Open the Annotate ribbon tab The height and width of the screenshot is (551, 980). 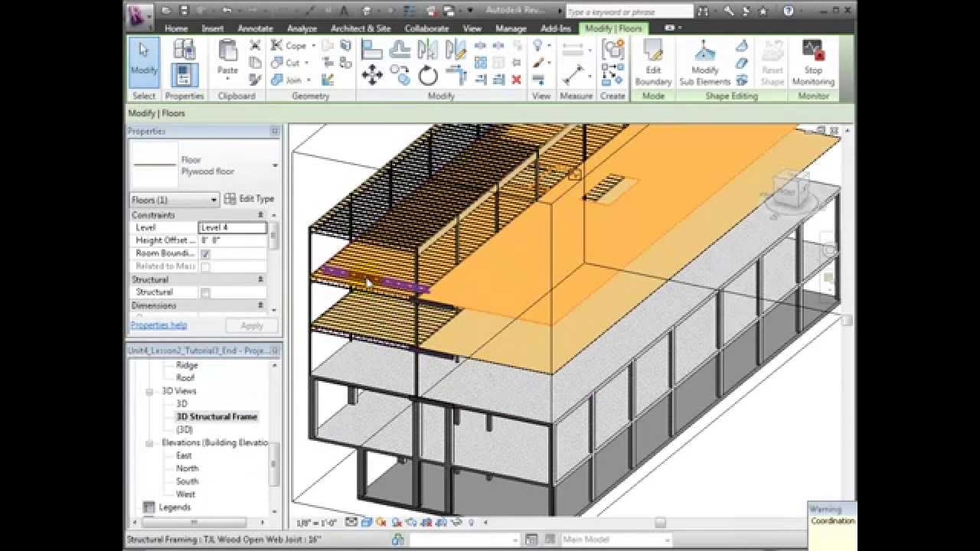(x=255, y=28)
